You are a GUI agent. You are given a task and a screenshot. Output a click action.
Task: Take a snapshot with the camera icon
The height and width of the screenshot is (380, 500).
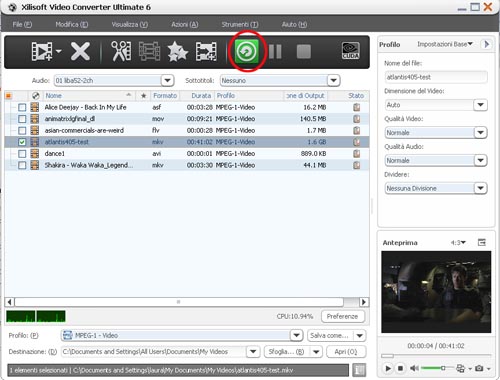(x=479, y=368)
